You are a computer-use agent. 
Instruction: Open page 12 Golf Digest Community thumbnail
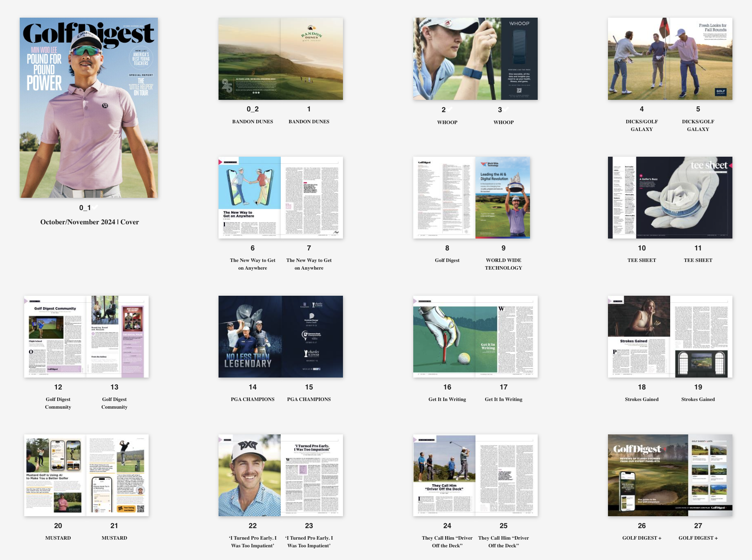click(55, 336)
